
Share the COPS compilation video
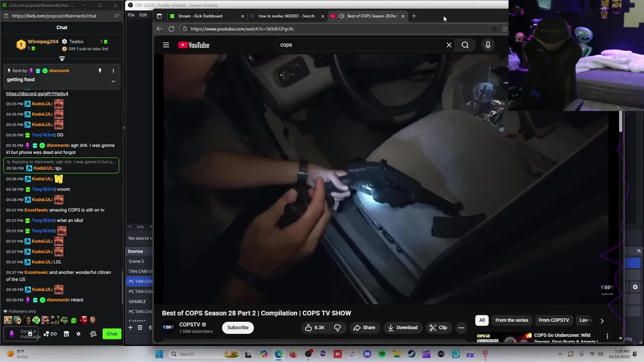tap(364, 327)
